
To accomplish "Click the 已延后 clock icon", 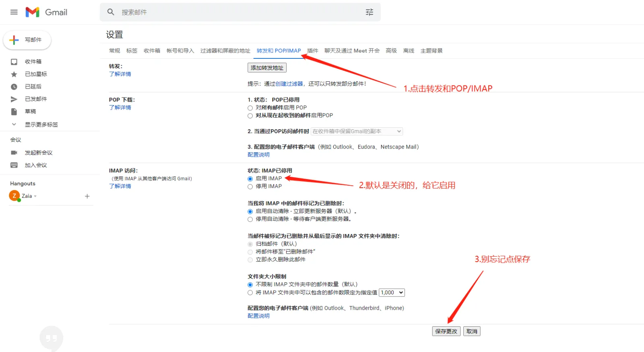I will coord(14,87).
